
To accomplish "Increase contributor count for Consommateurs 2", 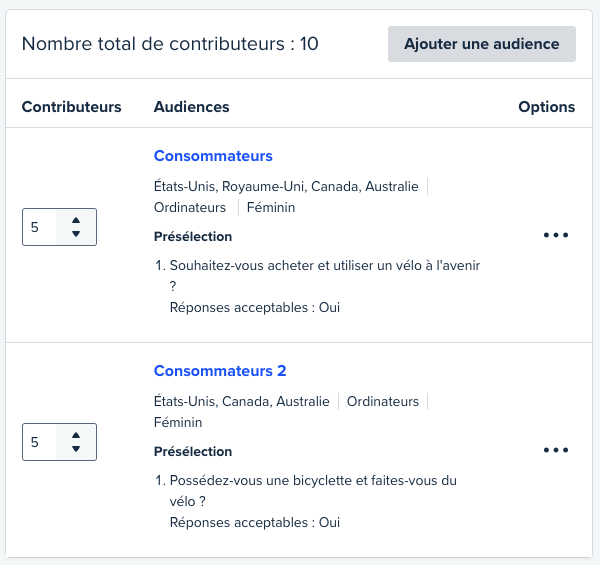I will point(76,435).
